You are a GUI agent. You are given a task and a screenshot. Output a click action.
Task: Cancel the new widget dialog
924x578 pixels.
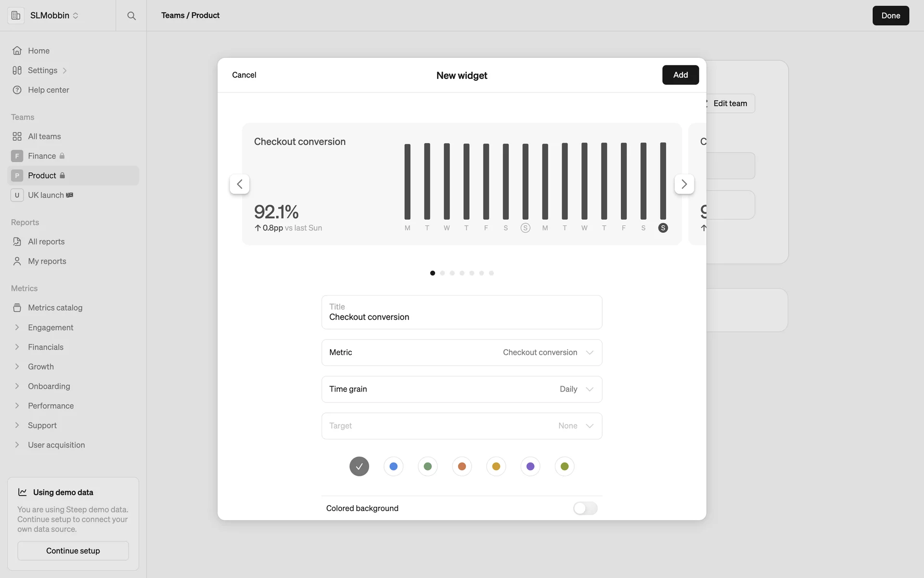pos(244,75)
